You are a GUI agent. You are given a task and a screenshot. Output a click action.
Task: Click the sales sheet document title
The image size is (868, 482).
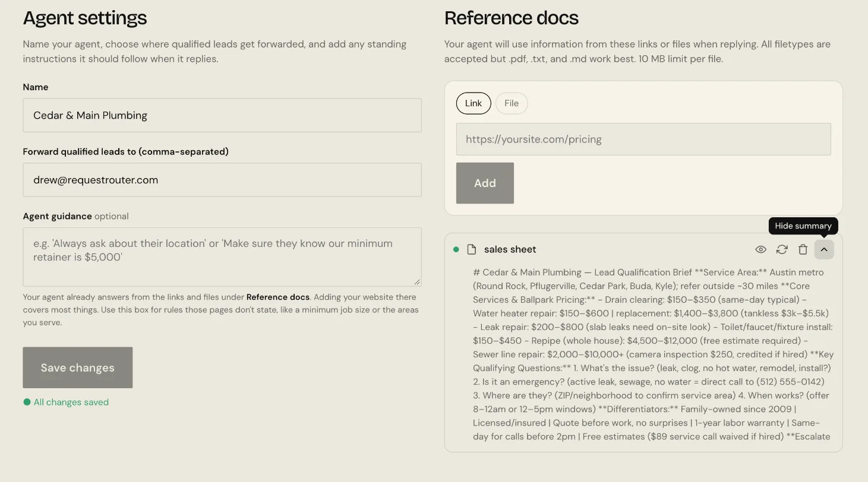510,250
